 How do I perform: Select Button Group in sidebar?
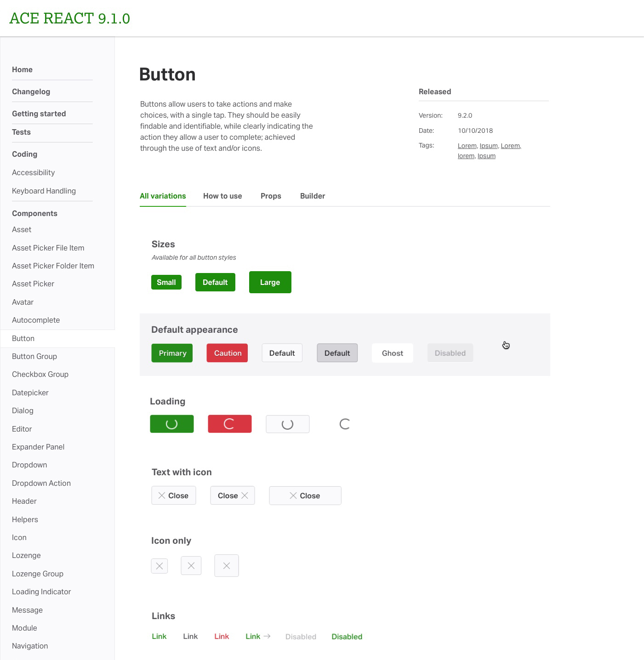(x=34, y=356)
